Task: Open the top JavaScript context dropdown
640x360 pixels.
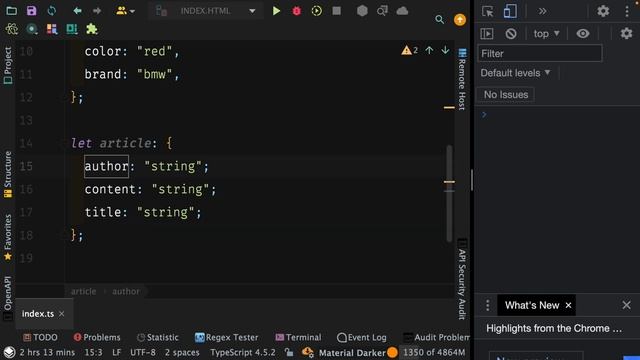Action: tap(547, 33)
